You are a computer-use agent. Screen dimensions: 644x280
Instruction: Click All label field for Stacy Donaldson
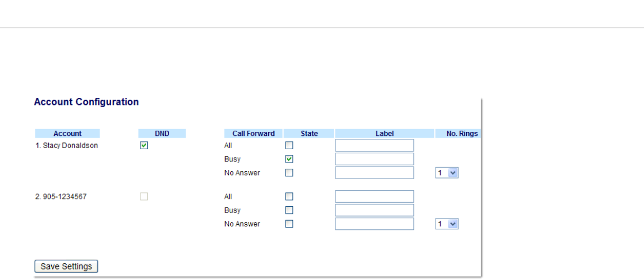[x=374, y=146]
